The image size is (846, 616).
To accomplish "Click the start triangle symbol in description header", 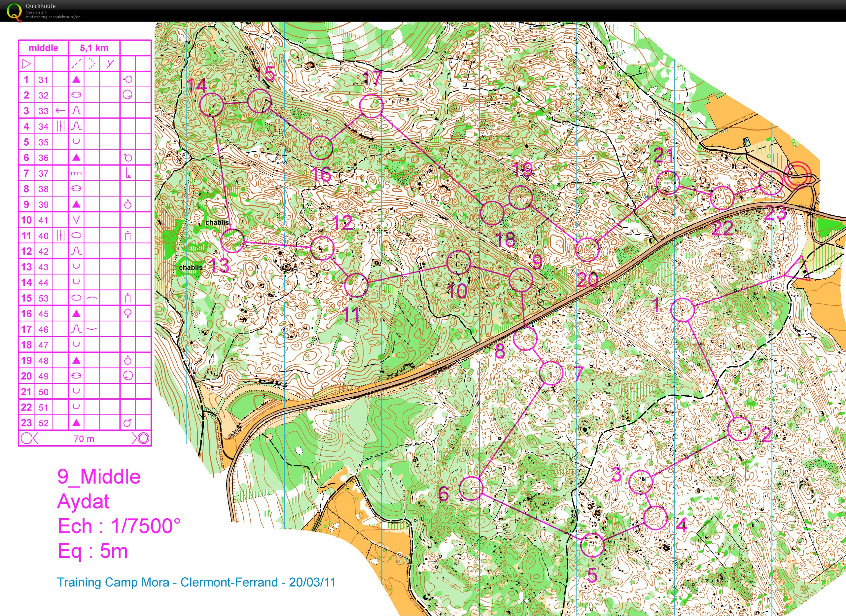I will (x=26, y=64).
